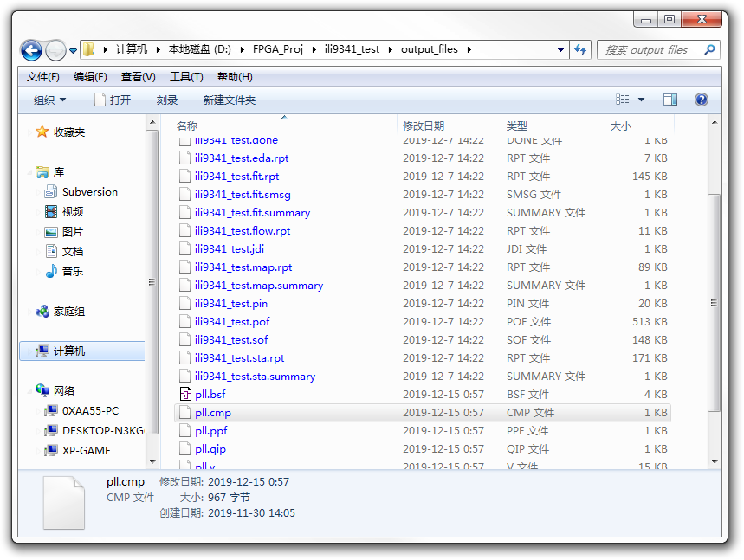
Task: Select the ili9341_test.sof file
Action: coord(230,340)
